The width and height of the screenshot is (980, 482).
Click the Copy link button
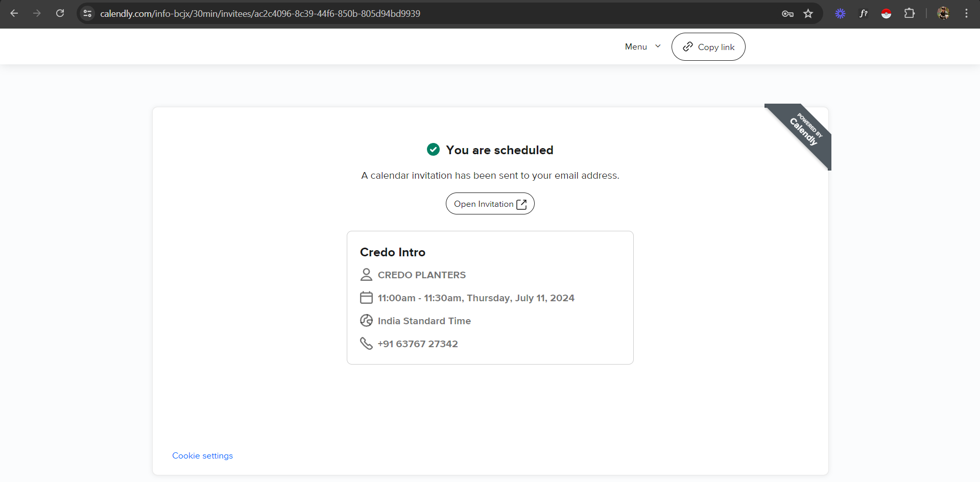click(708, 47)
